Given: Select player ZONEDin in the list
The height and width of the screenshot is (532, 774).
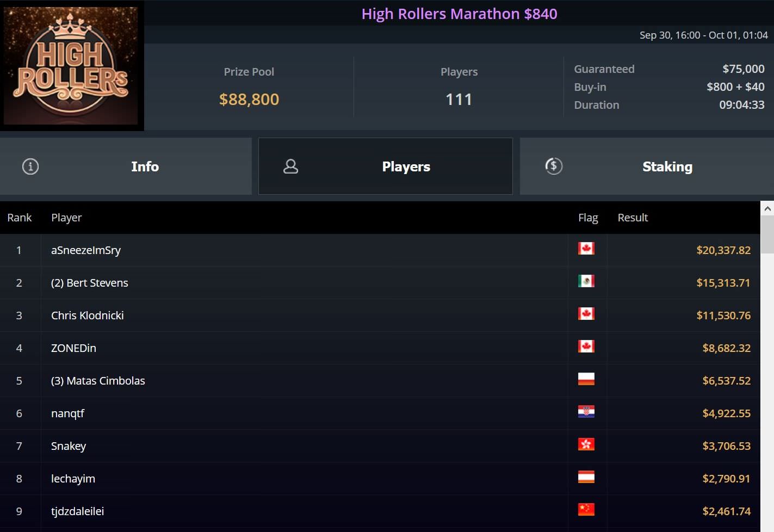Looking at the screenshot, I should pyautogui.click(x=73, y=348).
